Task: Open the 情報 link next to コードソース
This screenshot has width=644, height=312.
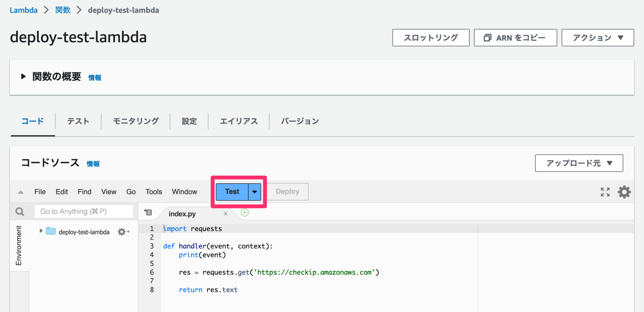Action: (x=93, y=164)
